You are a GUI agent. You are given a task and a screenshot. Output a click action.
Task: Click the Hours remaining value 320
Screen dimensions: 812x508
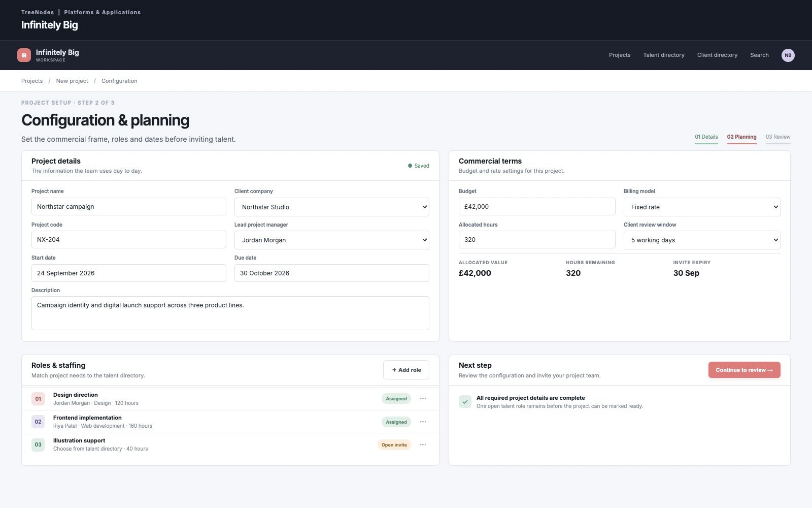point(573,273)
